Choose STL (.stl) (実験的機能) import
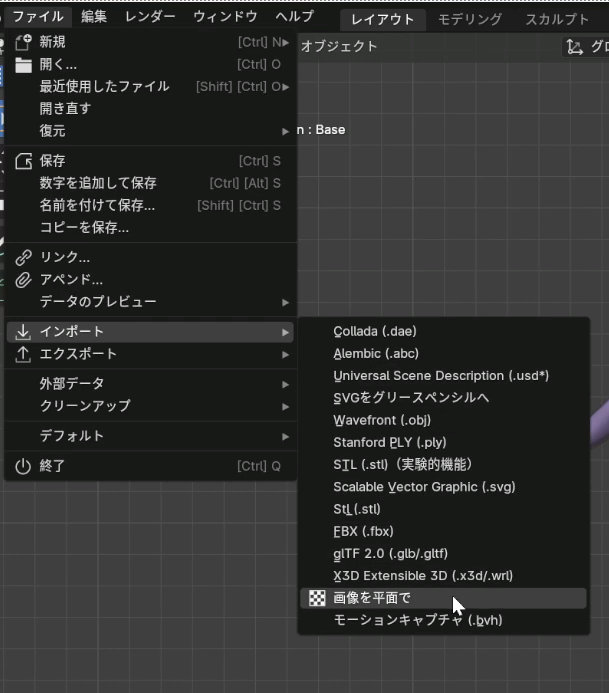This screenshot has height=693, width=609. click(x=443, y=465)
